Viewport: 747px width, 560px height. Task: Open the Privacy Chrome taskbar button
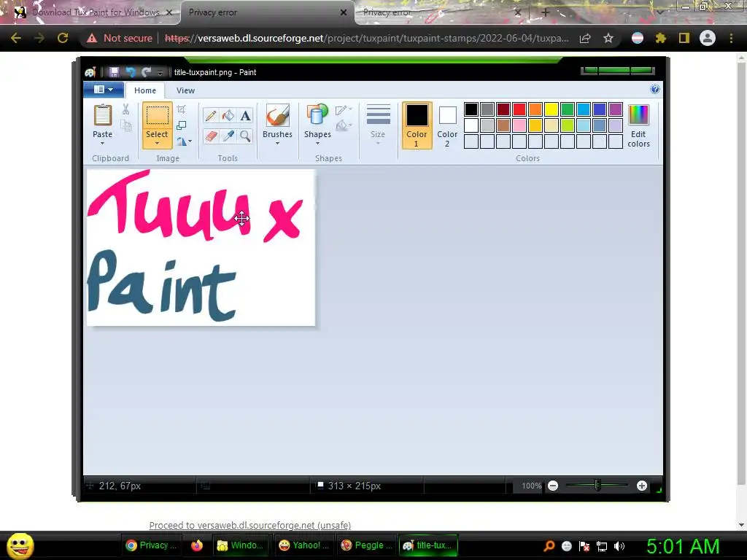coord(150,545)
